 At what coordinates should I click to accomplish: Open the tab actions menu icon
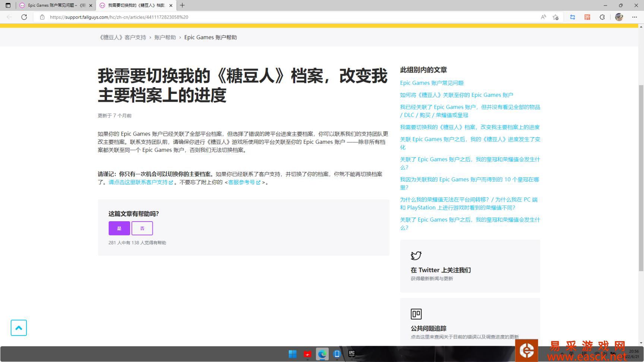click(x=8, y=5)
